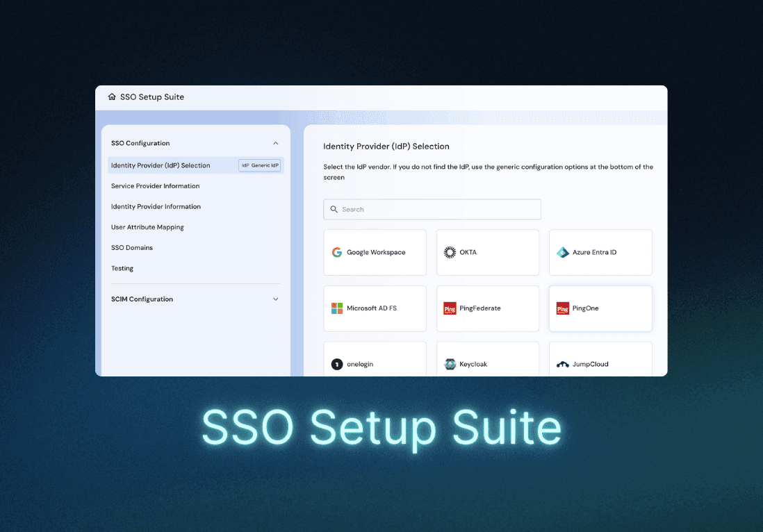Image resolution: width=763 pixels, height=532 pixels.
Task: Click the search magnifier icon
Action: (334, 209)
